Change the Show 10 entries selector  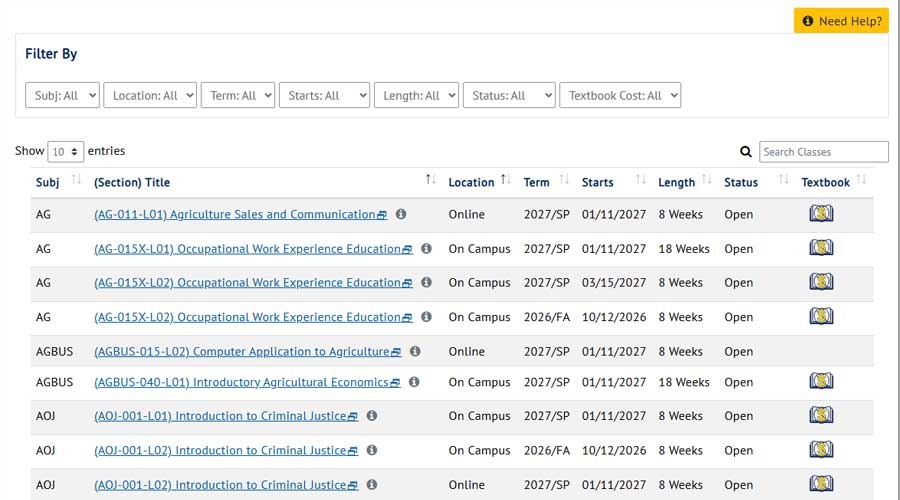coord(65,152)
